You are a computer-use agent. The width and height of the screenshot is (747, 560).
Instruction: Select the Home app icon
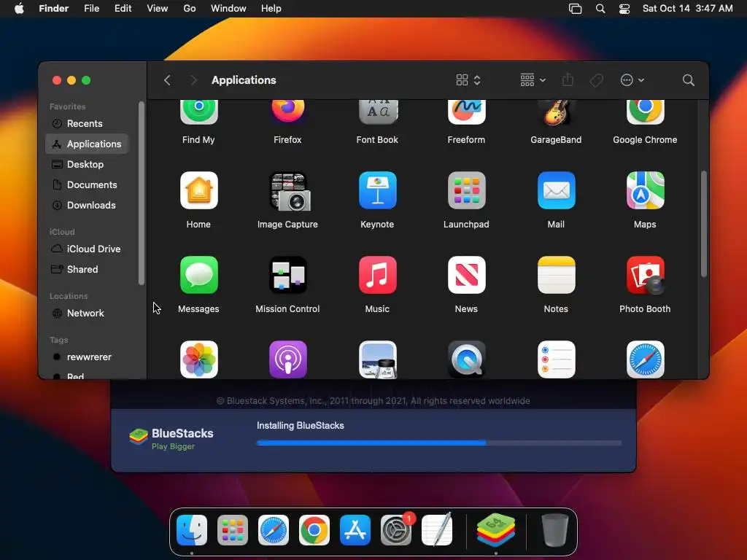click(x=198, y=190)
